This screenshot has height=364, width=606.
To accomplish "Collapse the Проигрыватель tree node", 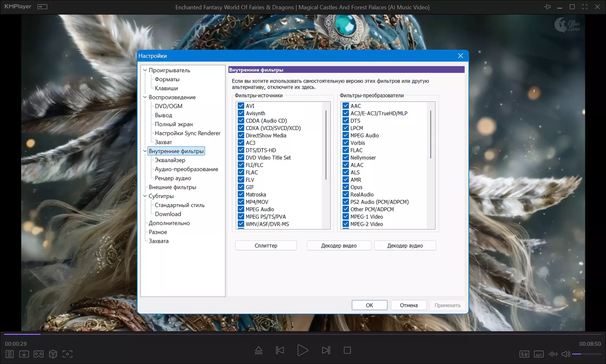I will (x=145, y=70).
